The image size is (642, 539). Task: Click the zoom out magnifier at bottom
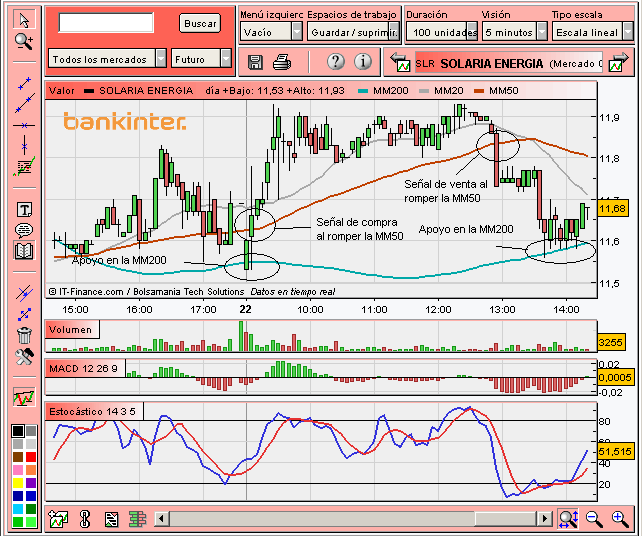(594, 519)
